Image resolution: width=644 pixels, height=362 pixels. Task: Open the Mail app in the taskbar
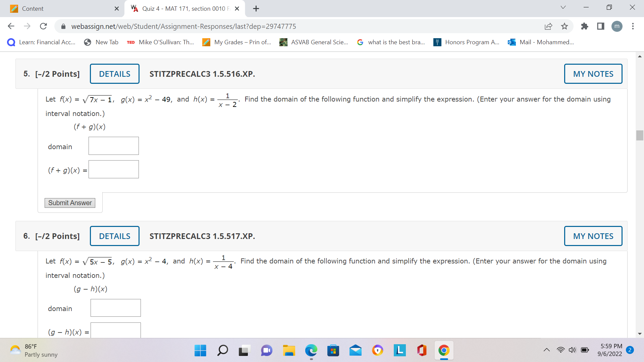(x=356, y=350)
